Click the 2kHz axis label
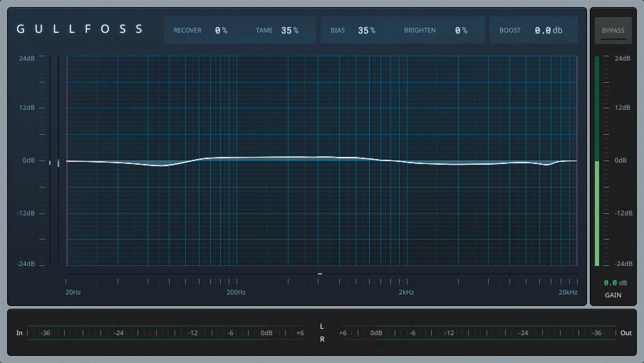644x363 pixels. tap(406, 292)
